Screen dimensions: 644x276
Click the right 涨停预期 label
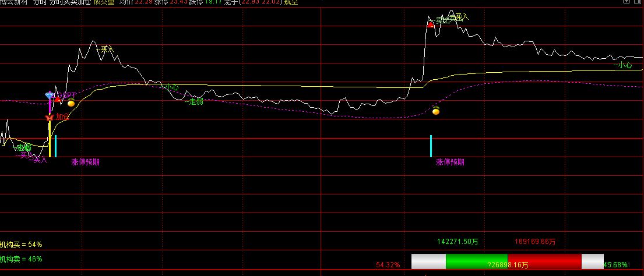tap(450, 162)
